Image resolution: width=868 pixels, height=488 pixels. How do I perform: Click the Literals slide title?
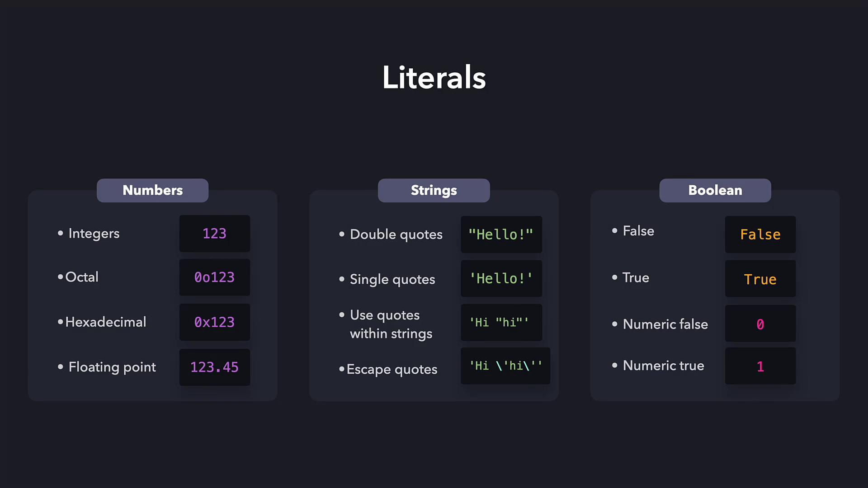434,77
